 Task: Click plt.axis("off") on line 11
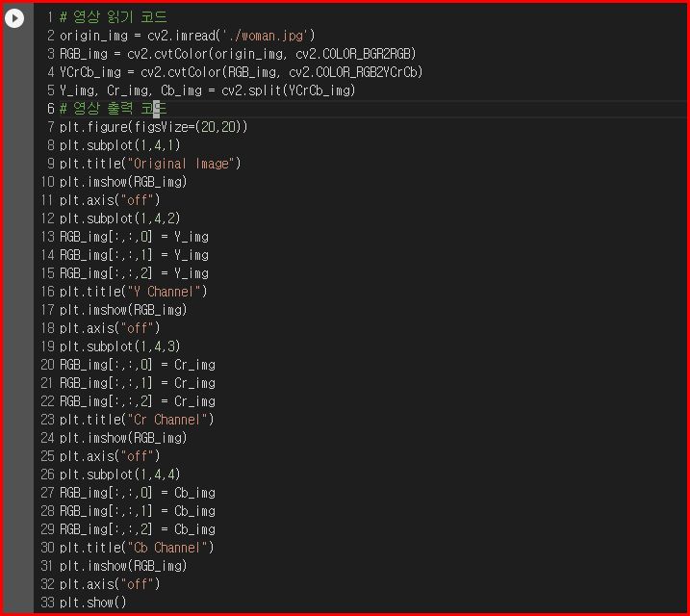110,200
